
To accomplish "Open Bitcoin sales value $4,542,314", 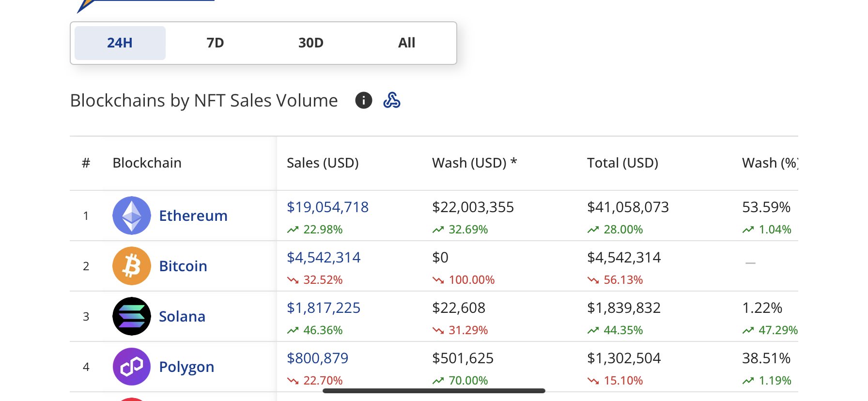I will pyautogui.click(x=324, y=258).
